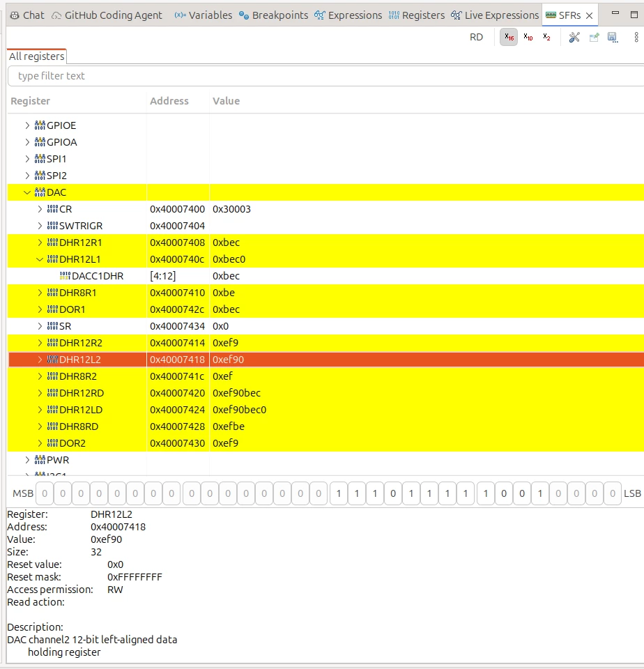
Task: Toggle the bit box next to MSB
Action: coord(45,493)
